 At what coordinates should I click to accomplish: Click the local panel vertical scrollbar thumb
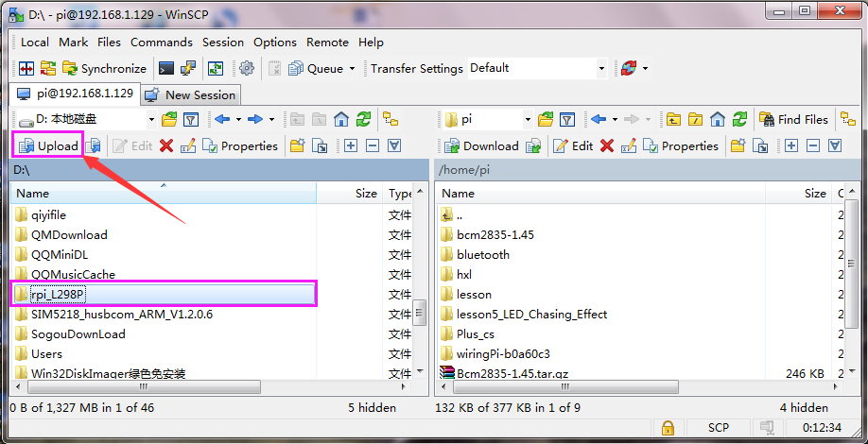point(420,313)
